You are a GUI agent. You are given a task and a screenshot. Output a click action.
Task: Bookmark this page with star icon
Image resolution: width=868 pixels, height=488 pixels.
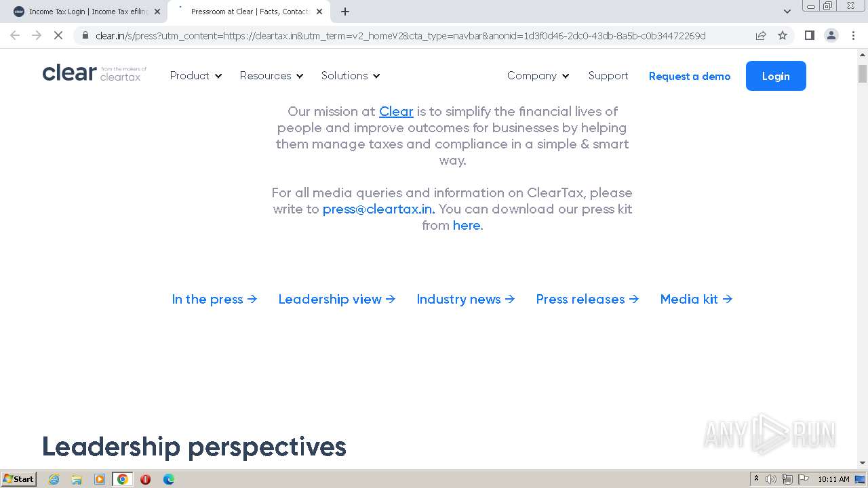(783, 35)
